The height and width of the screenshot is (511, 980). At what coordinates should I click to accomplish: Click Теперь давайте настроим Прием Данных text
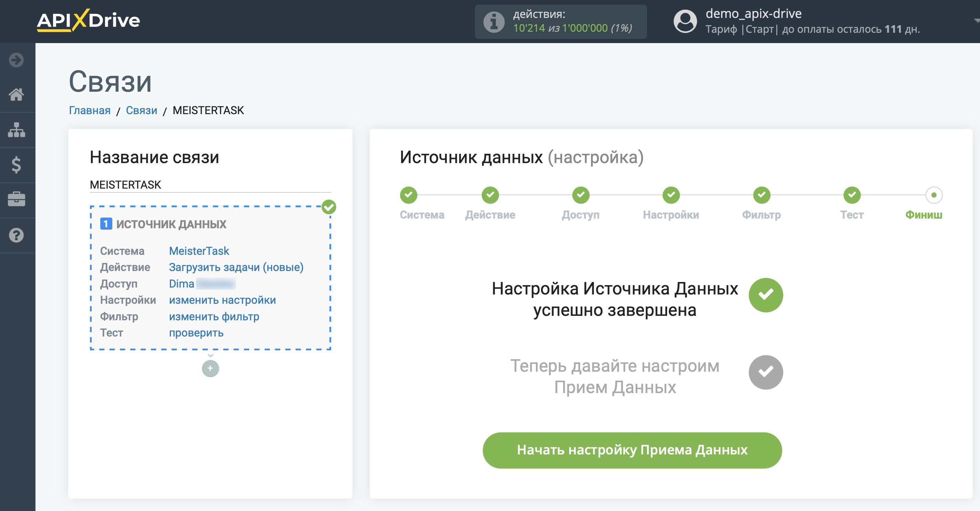tap(615, 377)
